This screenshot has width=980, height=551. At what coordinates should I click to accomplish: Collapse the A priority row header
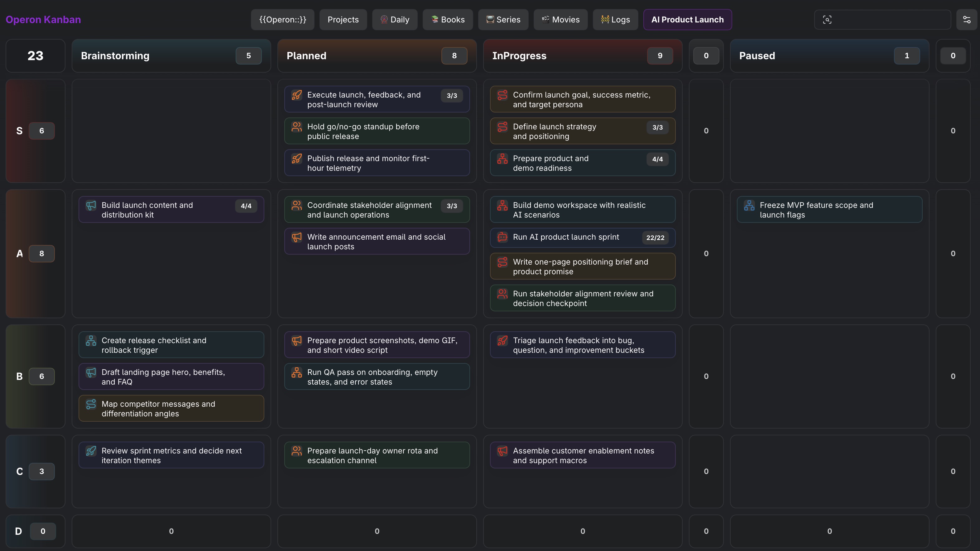(x=36, y=254)
